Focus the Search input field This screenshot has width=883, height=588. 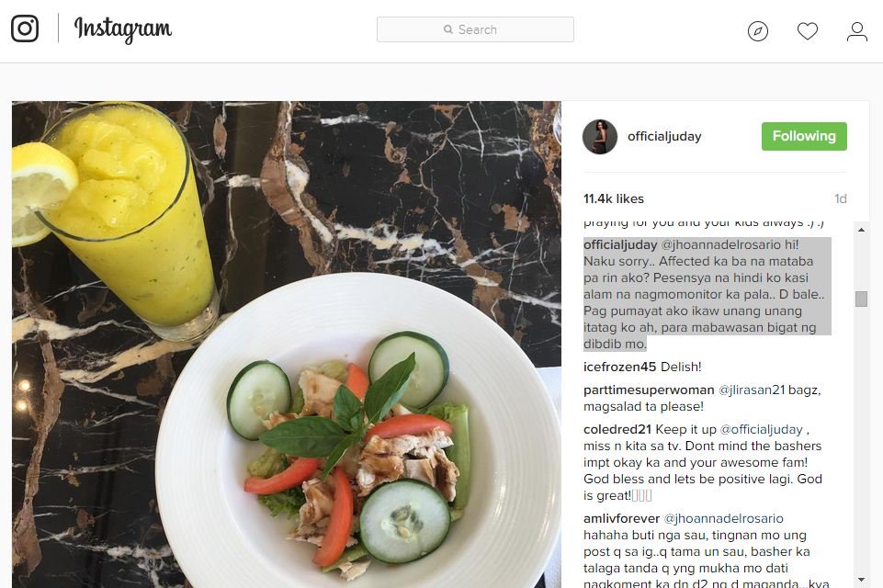click(x=475, y=29)
